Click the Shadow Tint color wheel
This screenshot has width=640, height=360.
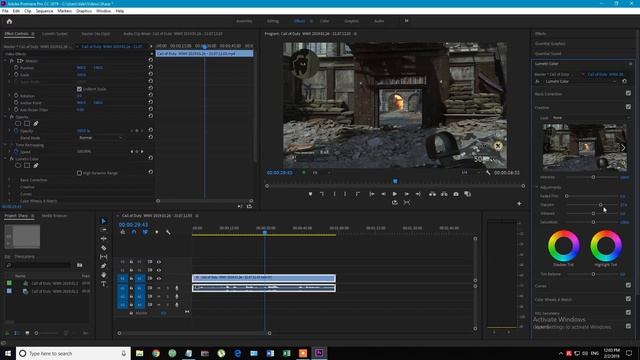pyautogui.click(x=564, y=246)
